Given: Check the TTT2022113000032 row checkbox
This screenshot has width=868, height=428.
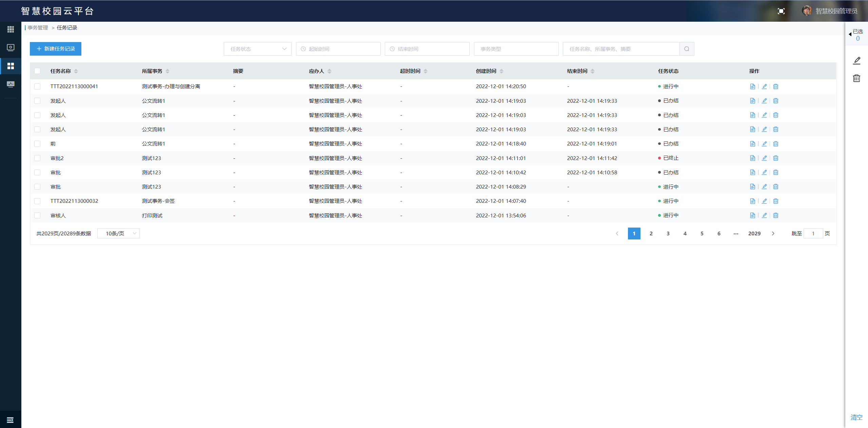Looking at the screenshot, I should coord(37,201).
